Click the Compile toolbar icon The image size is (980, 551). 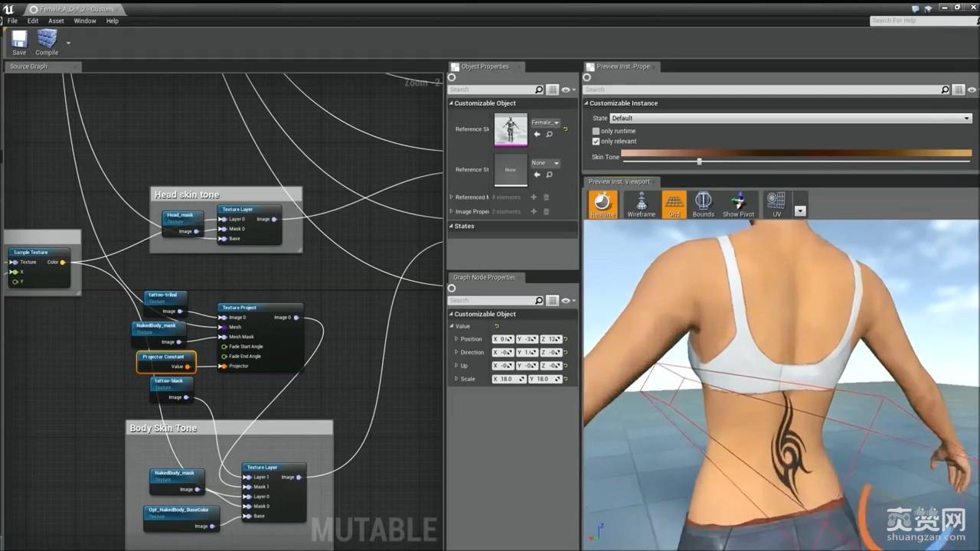click(x=47, y=41)
